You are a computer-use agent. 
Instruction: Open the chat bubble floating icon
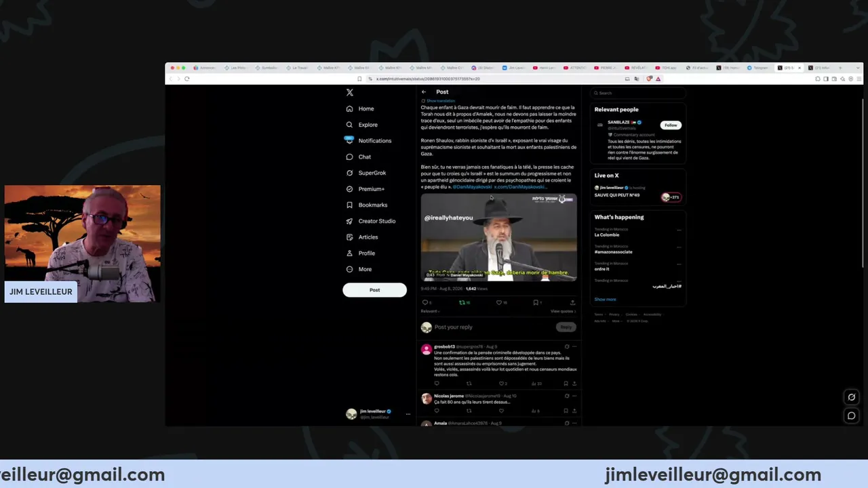[852, 415]
